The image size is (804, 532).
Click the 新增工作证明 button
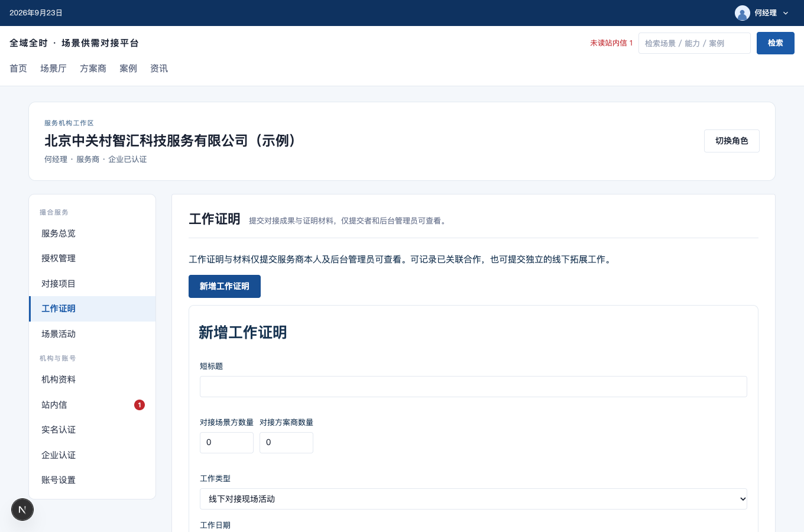[225, 286]
